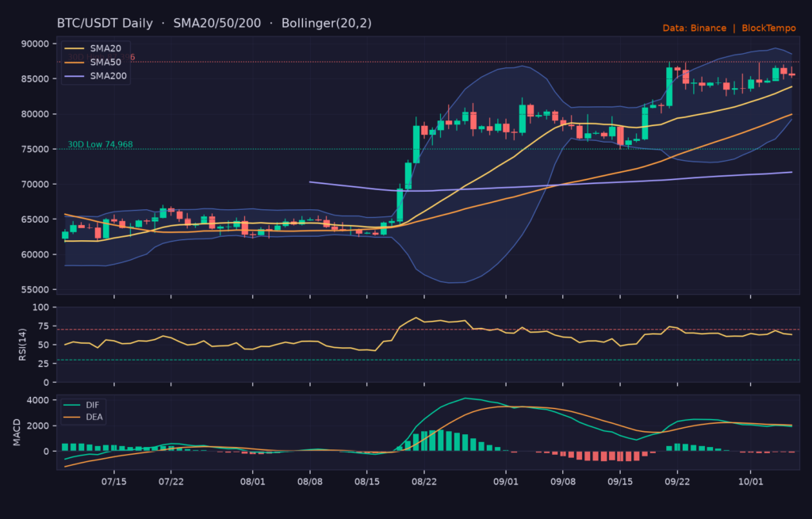Viewport: 812px width, 519px height.
Task: Click the 09/15 date label
Action: [x=620, y=482]
